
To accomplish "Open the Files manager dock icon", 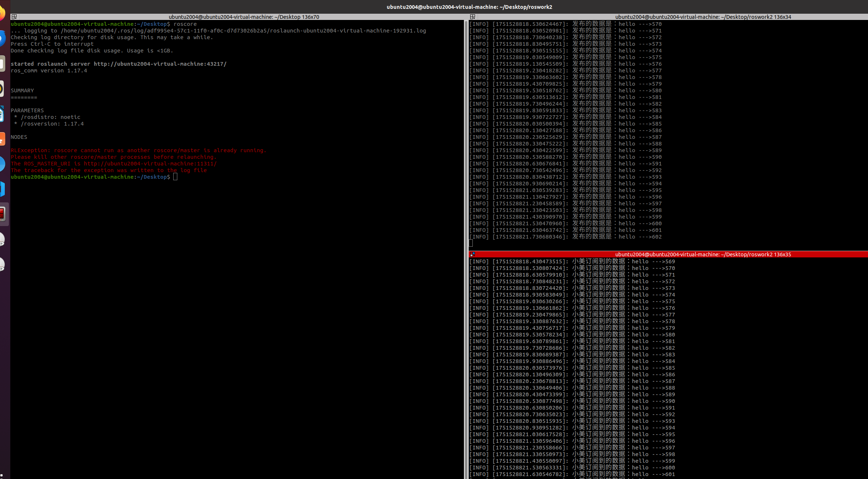I will 2,64.
